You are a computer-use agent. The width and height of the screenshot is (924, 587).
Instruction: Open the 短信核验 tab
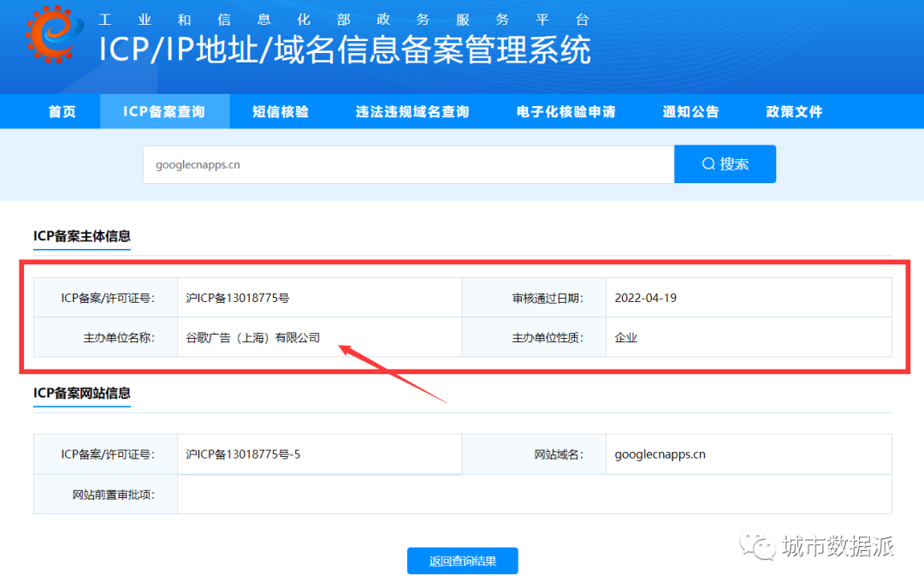coord(281,111)
